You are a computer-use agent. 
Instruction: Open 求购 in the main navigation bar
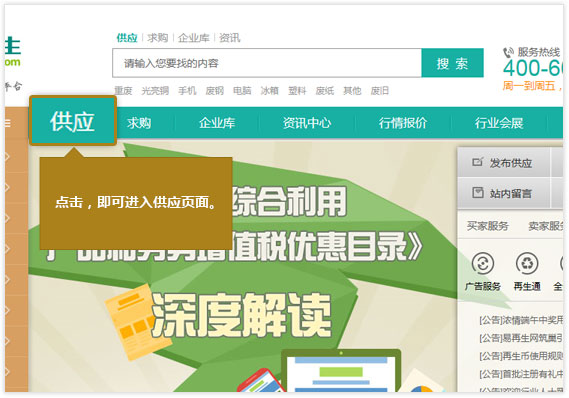click(139, 123)
